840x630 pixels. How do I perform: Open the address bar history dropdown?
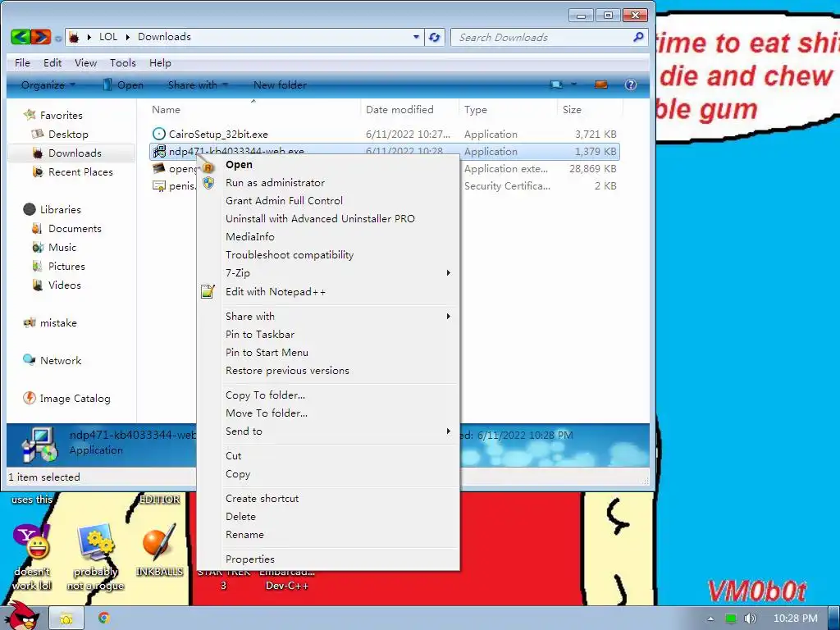tap(416, 37)
